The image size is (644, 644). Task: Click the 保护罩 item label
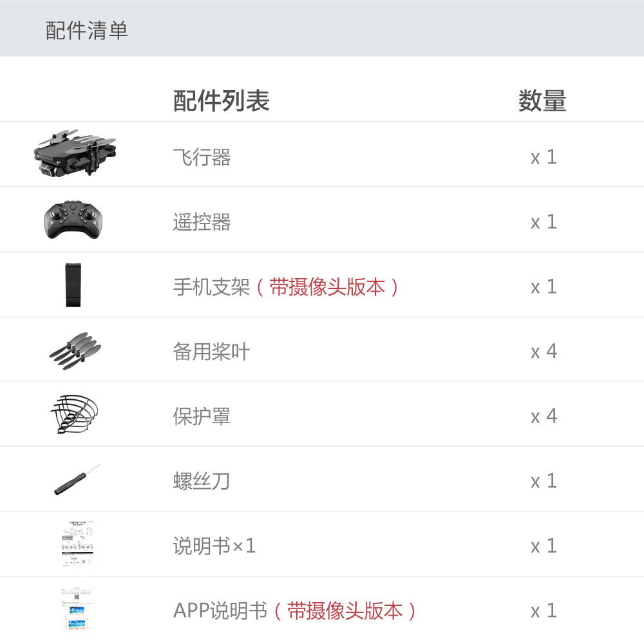pos(202,417)
